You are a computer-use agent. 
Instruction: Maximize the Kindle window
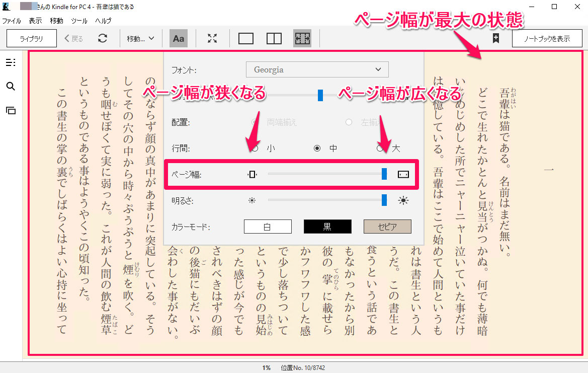click(x=554, y=7)
